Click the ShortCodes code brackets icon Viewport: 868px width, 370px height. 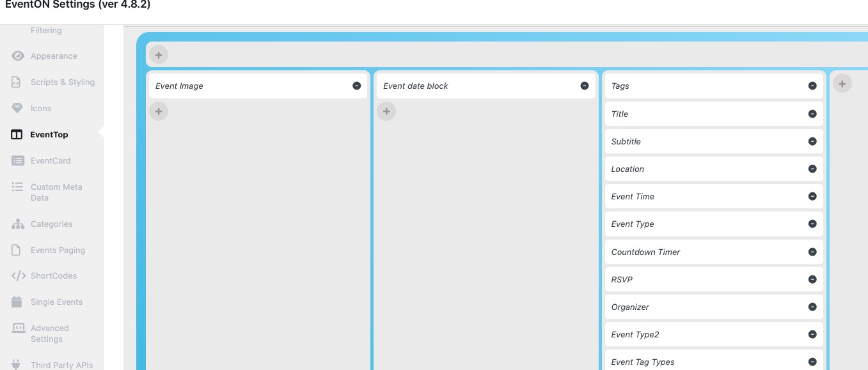click(18, 276)
